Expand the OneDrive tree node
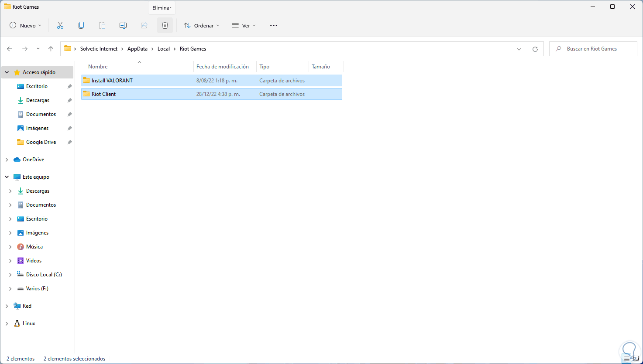Image resolution: width=643 pixels, height=364 pixels. pos(7,160)
